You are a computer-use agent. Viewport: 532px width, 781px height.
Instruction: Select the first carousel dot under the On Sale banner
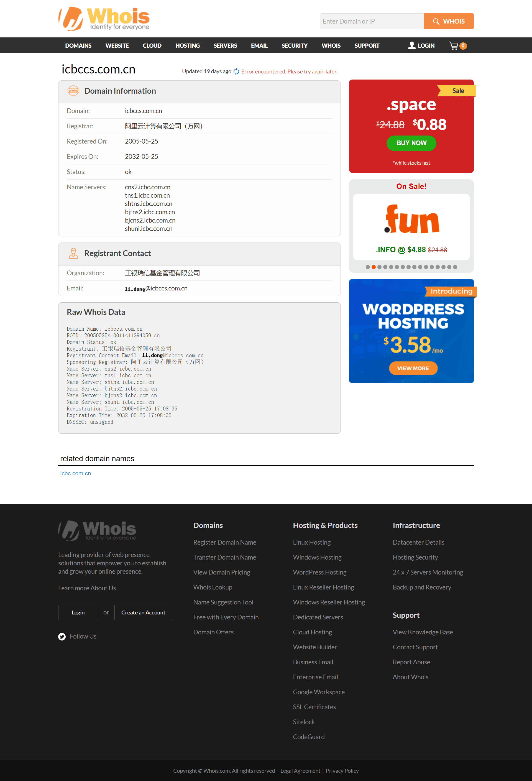tap(368, 267)
